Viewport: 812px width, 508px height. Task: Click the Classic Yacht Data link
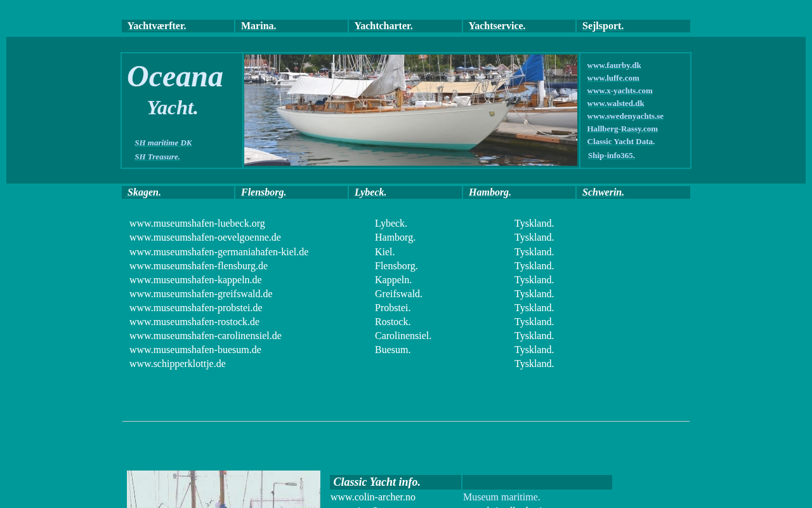pos(620,142)
